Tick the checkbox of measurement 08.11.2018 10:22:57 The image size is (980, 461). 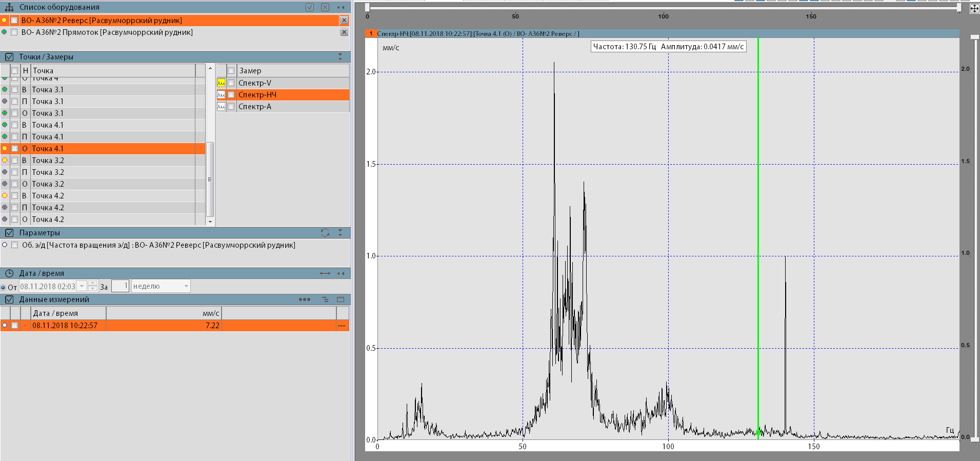pyautogui.click(x=14, y=325)
